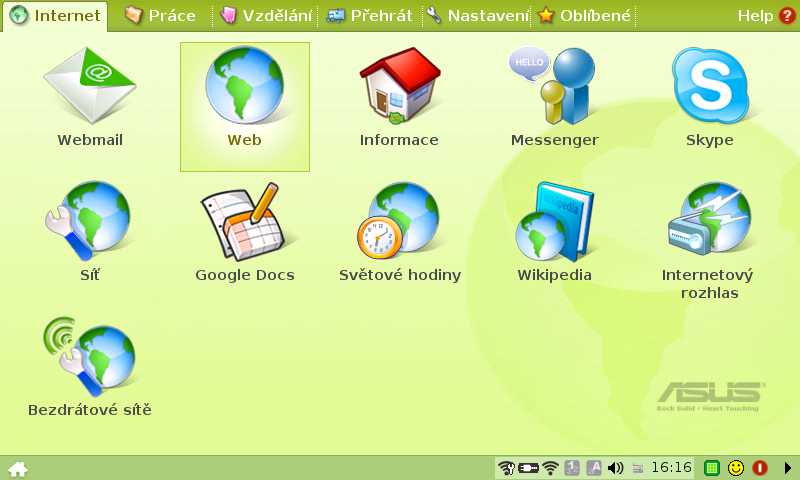Image resolution: width=800 pixels, height=480 pixels.
Task: Click the power adapter battery tray icon
Action: tap(529, 468)
